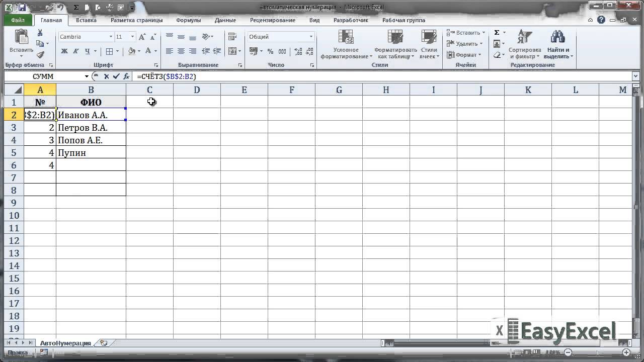Toggle underline (Ч) formatting
This screenshot has height=362, width=644.
coord(88,51)
